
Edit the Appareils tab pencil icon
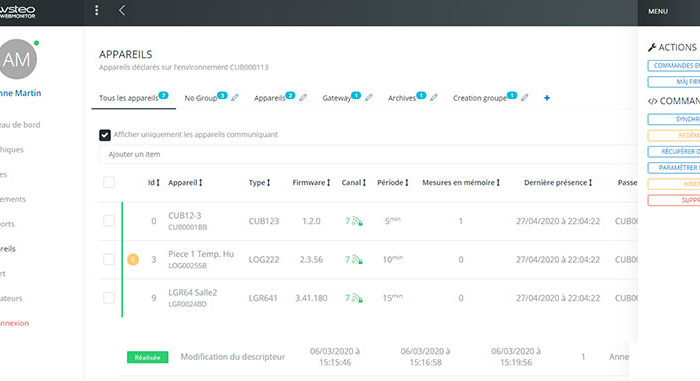coord(303,98)
